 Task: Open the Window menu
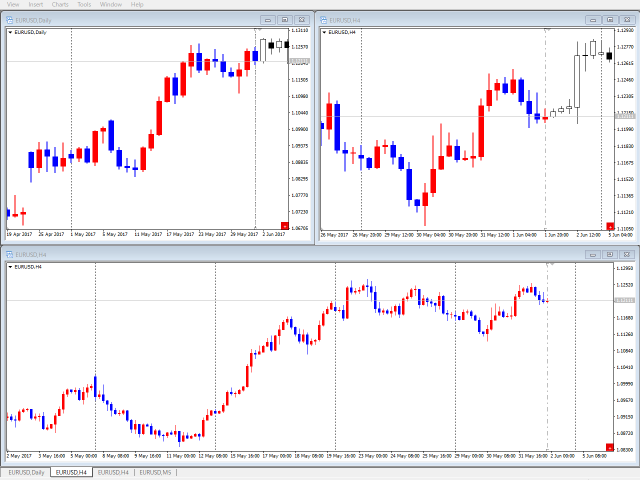(x=111, y=4)
